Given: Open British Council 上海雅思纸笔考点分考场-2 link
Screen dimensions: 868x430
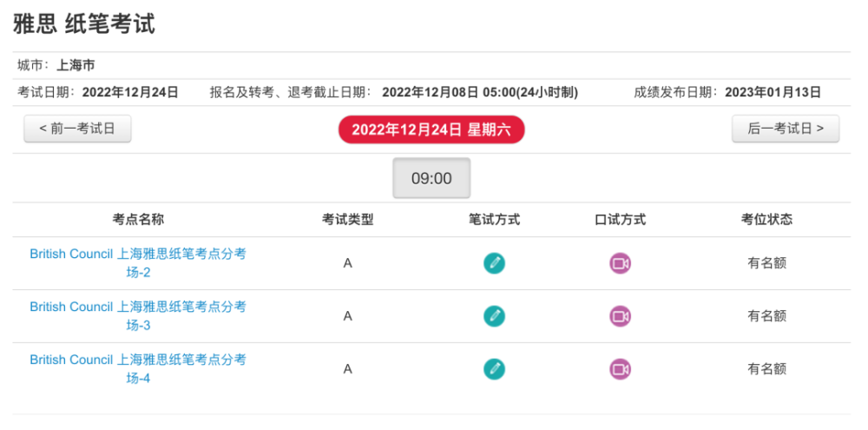Looking at the screenshot, I should click(138, 263).
